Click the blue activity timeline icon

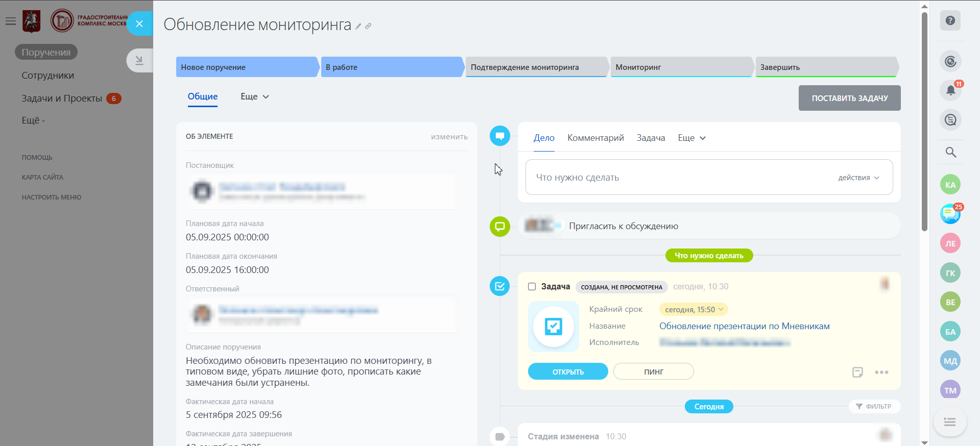tap(500, 136)
